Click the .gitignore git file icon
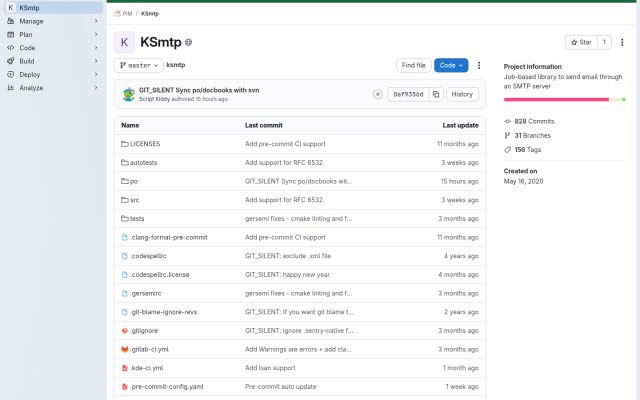Image resolution: width=640 pixels, height=400 pixels. [x=124, y=331]
